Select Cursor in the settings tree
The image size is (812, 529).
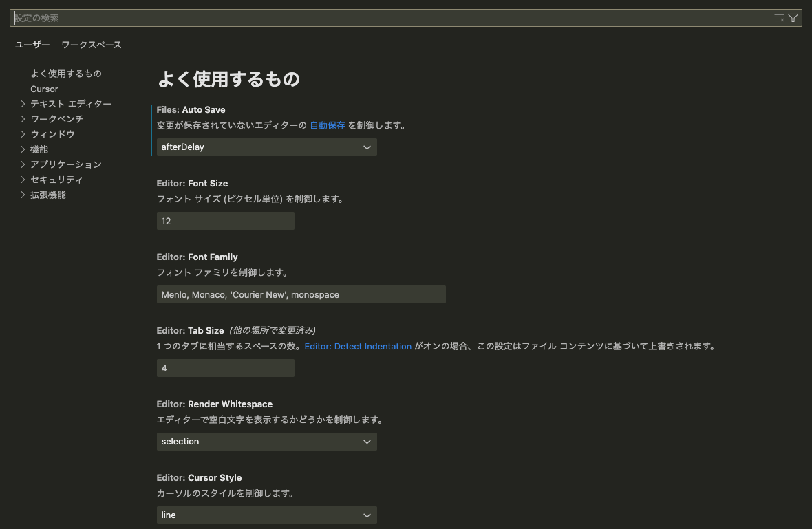coord(44,89)
